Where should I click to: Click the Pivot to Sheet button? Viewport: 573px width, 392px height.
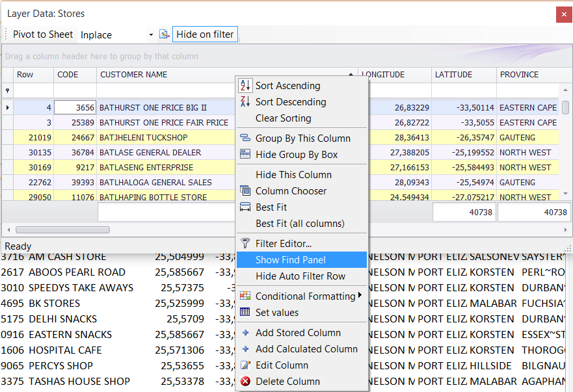click(42, 34)
